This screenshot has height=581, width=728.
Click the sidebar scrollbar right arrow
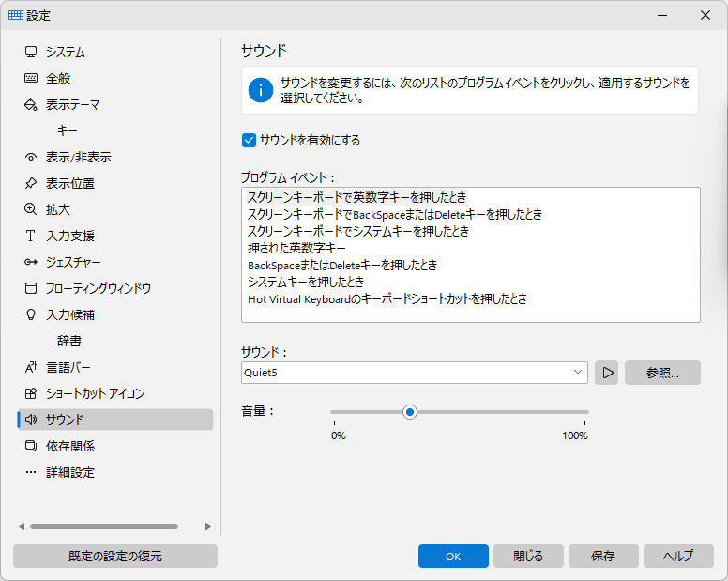(208, 527)
